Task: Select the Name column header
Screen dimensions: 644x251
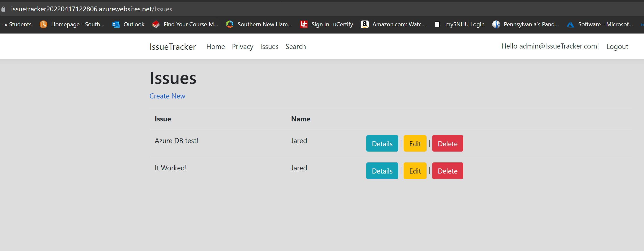Action: [x=301, y=119]
